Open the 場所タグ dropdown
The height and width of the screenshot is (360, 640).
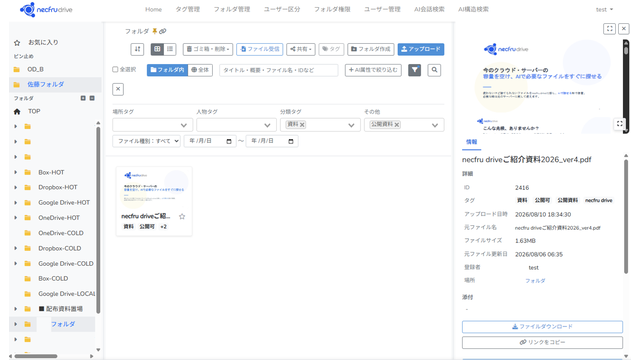coord(153,125)
